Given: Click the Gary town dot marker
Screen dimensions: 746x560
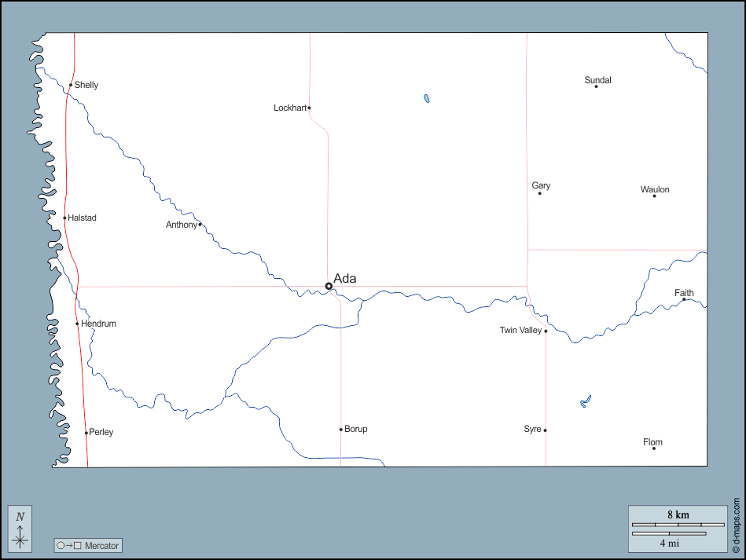Looking at the screenshot, I should (x=540, y=193).
